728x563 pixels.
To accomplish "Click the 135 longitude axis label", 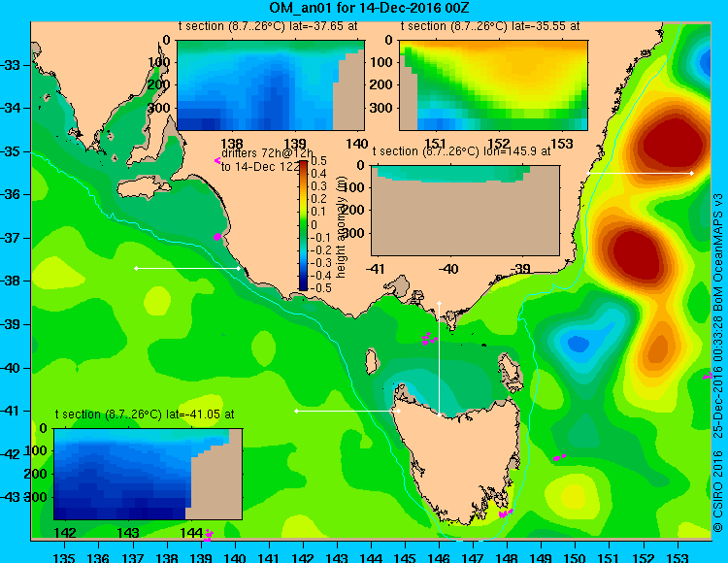I will (64, 558).
